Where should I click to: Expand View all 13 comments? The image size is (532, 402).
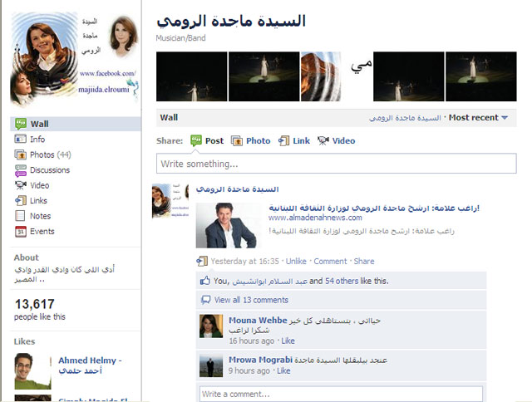pyautogui.click(x=251, y=300)
